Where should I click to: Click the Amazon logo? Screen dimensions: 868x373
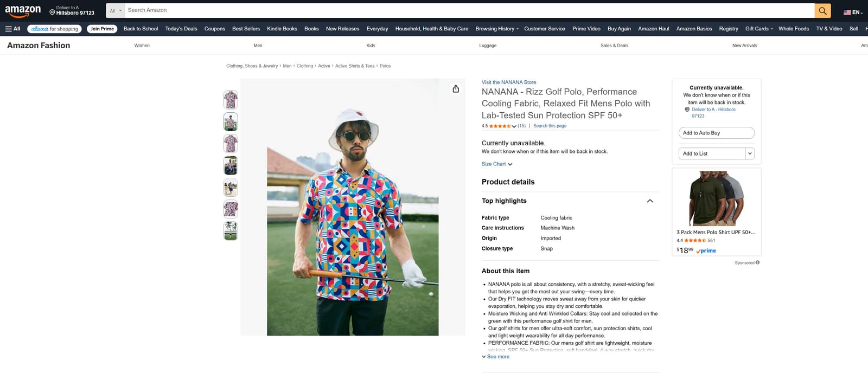(x=23, y=11)
